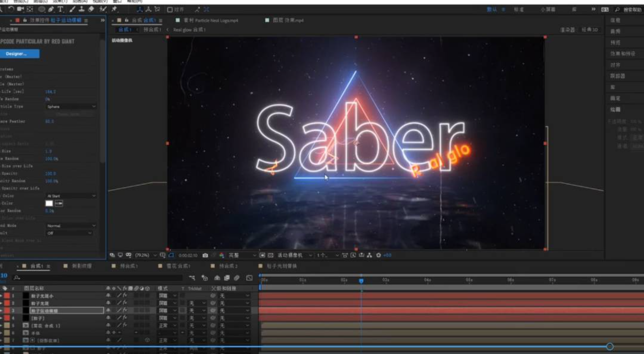Screen dimensions: 644x354
Task: Open the Particle Type Sphere dropdown
Action: point(71,107)
